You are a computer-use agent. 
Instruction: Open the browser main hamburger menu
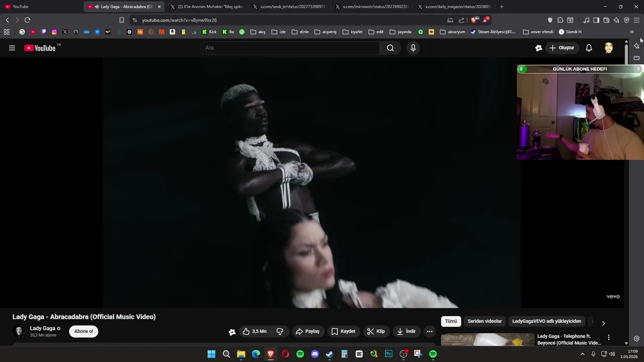click(636, 20)
